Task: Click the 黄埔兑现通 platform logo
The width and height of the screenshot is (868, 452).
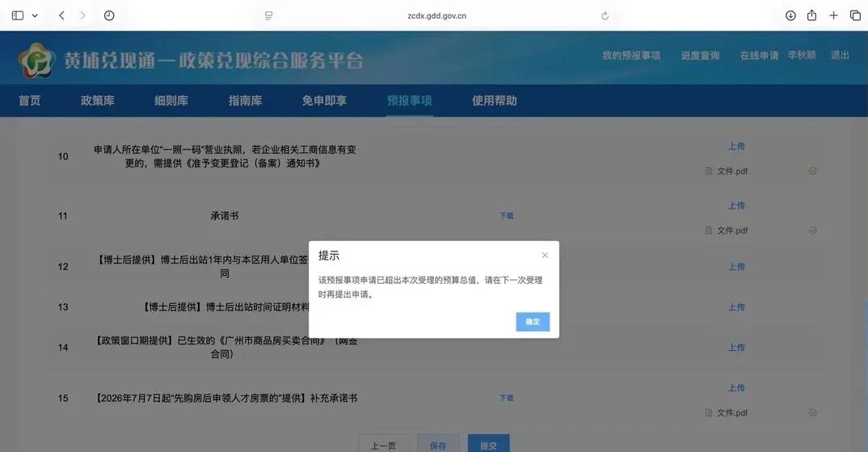Action: pyautogui.click(x=36, y=60)
